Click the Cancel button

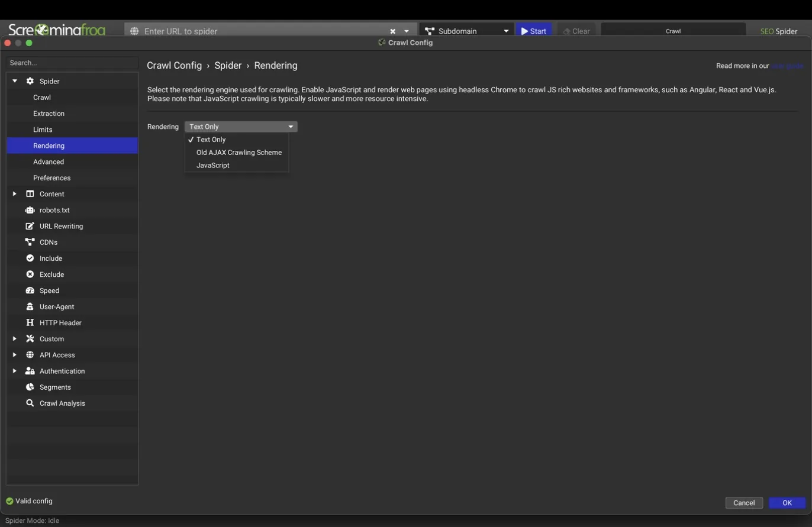tap(744, 503)
